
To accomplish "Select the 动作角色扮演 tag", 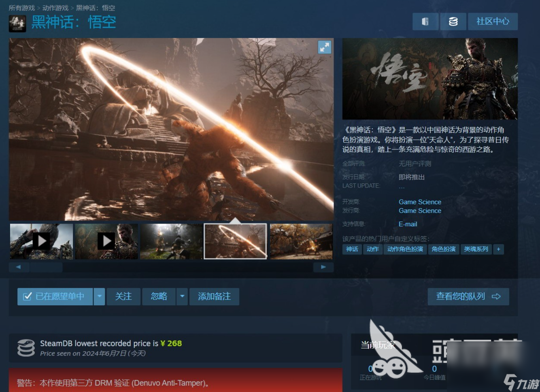I will (x=405, y=249).
